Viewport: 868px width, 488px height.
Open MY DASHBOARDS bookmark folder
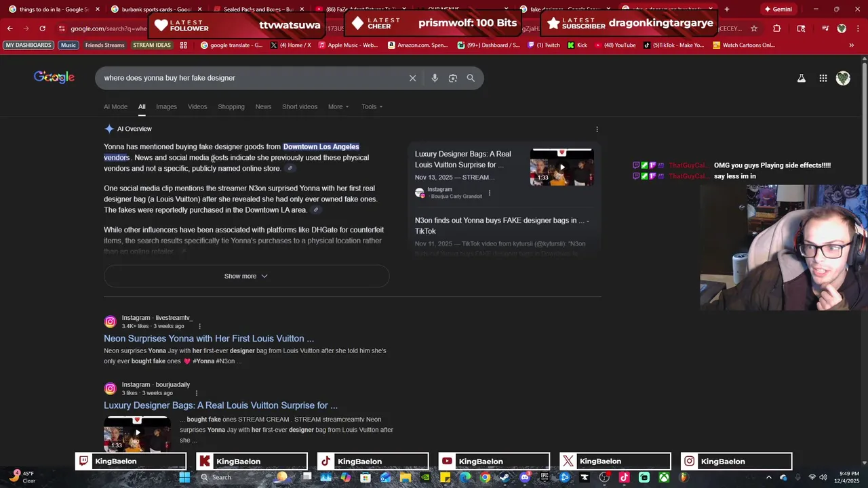pos(29,45)
